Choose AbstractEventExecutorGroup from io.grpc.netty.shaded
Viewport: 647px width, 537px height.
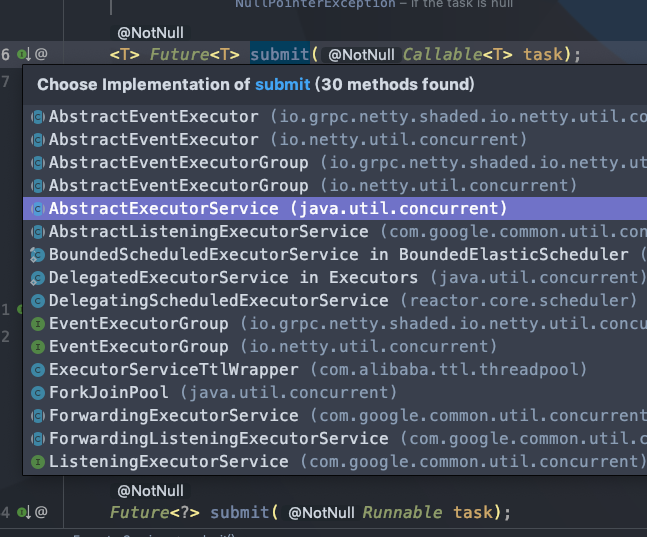pos(335,163)
